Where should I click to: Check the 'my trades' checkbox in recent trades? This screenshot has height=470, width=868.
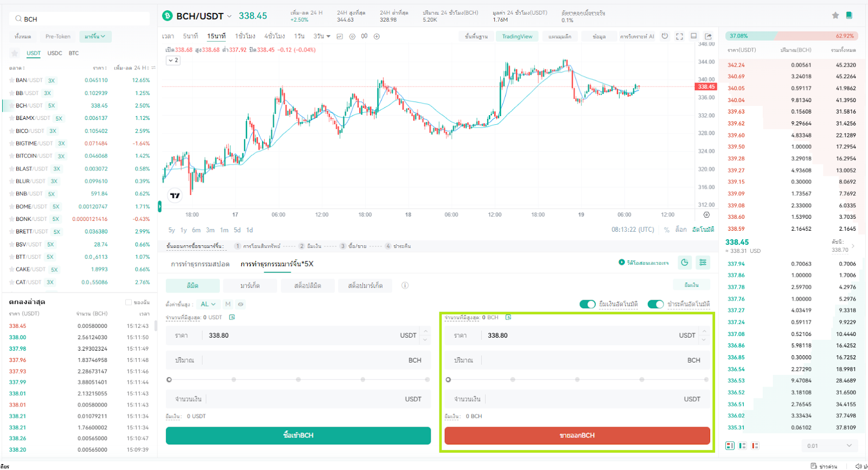129,302
